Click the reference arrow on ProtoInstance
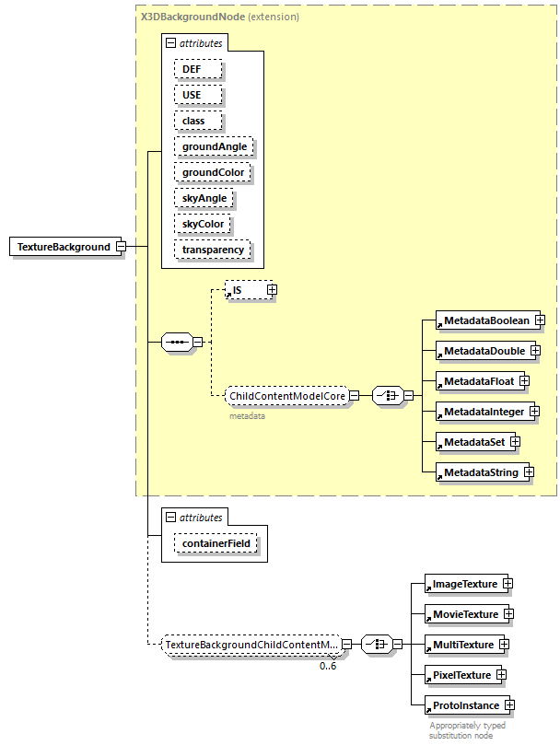 428,710
